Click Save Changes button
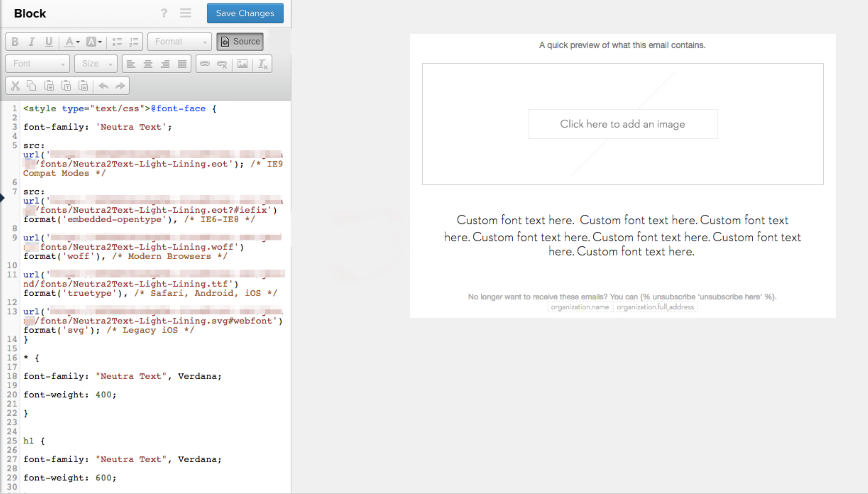 click(x=245, y=13)
